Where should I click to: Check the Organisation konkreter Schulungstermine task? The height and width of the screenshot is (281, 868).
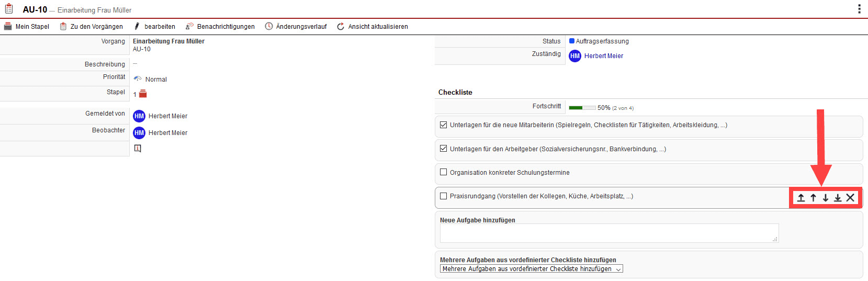point(444,172)
